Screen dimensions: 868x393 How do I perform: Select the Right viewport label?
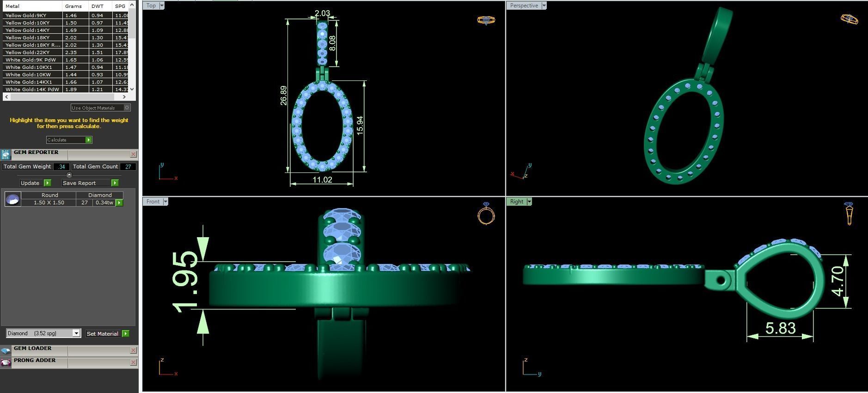[x=517, y=202]
